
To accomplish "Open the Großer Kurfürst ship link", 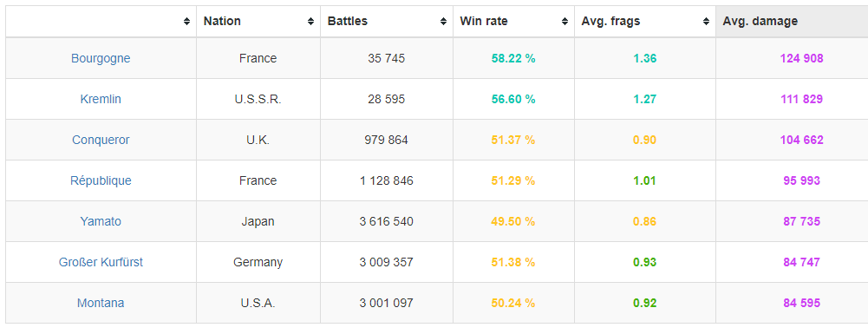I will pos(101,263).
